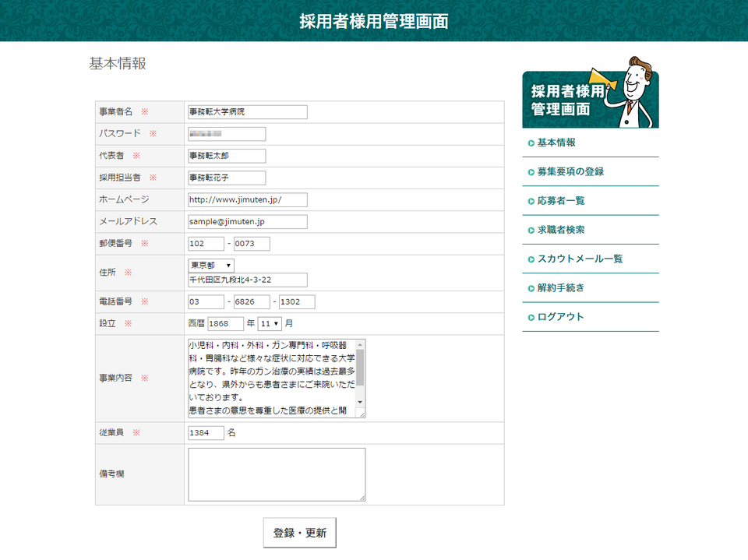Click the street address field 千代田区九段北4-3-22
Image resolution: width=748 pixels, height=560 pixels.
pyautogui.click(x=248, y=280)
